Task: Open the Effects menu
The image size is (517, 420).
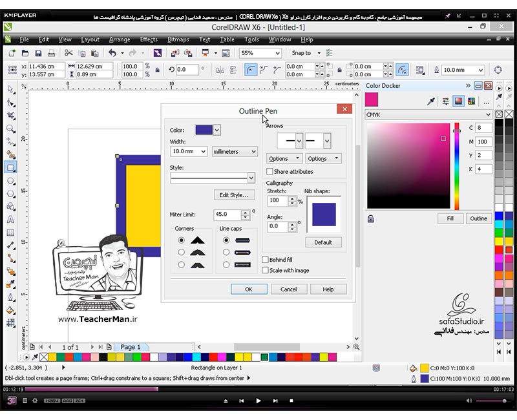Action: coord(149,39)
